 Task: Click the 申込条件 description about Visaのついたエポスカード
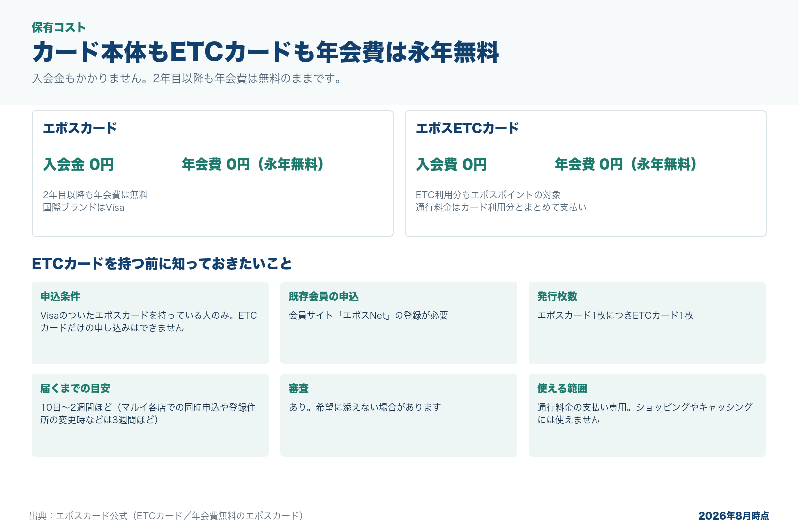[149, 322]
